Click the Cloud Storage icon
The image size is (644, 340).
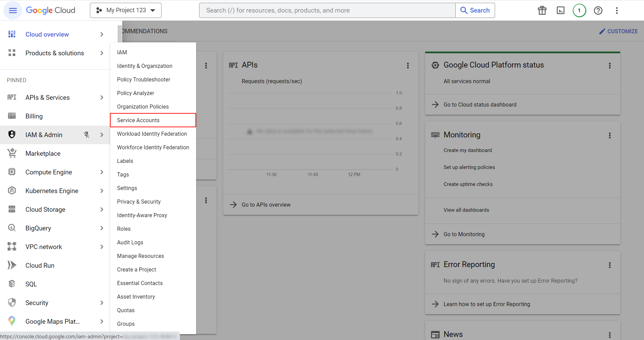[x=12, y=209]
